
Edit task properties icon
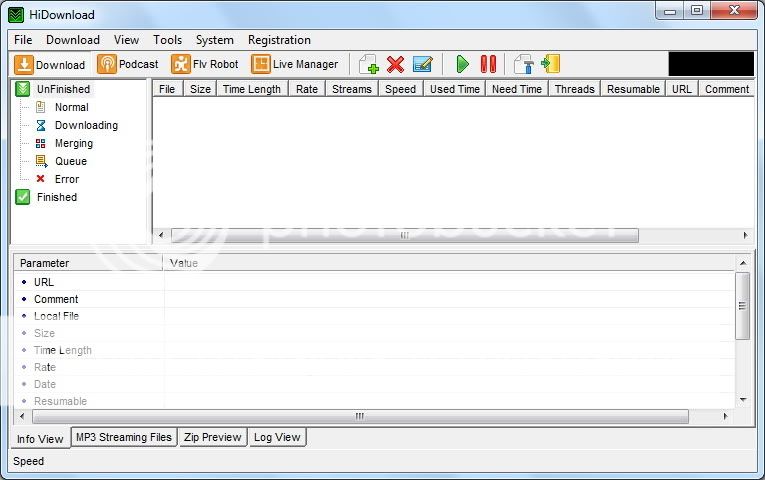click(423, 64)
